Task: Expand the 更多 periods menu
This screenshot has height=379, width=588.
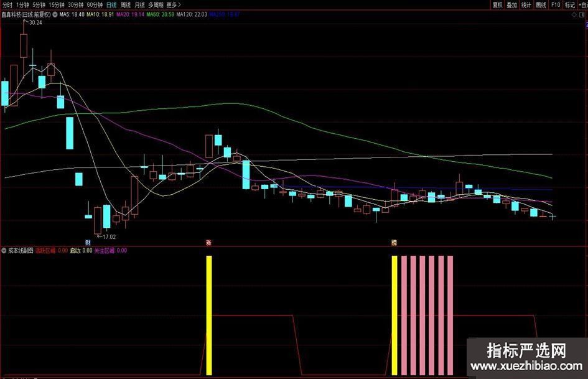Action: click(174, 5)
